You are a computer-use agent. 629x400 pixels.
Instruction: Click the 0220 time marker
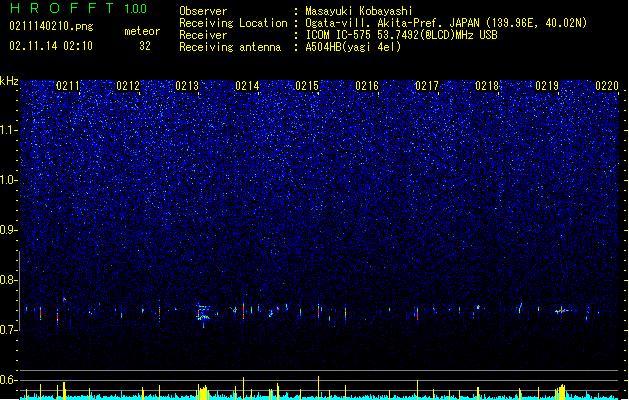pos(607,86)
